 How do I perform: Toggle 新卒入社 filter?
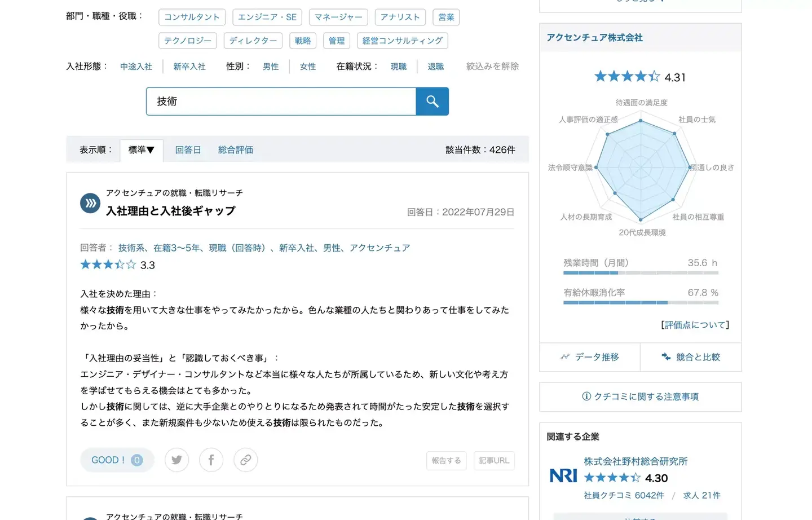coord(189,67)
